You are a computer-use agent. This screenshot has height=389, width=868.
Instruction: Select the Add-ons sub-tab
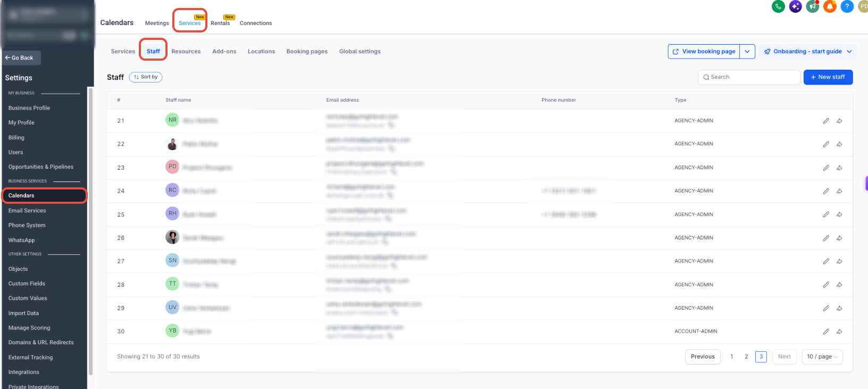coord(224,52)
